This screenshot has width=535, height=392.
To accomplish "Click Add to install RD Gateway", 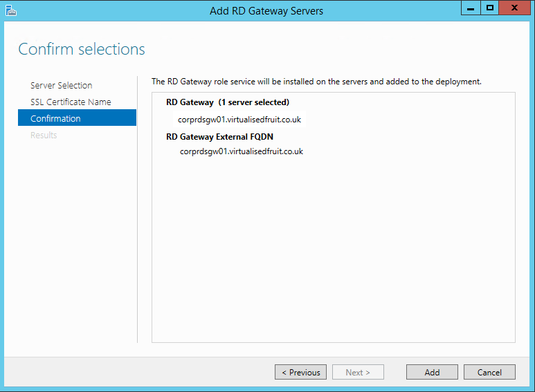I will (432, 372).
